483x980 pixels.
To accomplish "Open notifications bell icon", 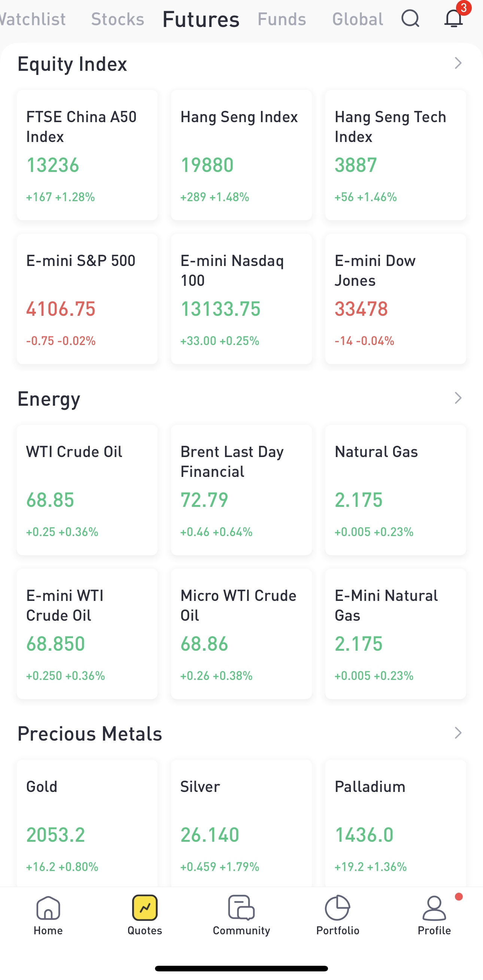I will (453, 18).
